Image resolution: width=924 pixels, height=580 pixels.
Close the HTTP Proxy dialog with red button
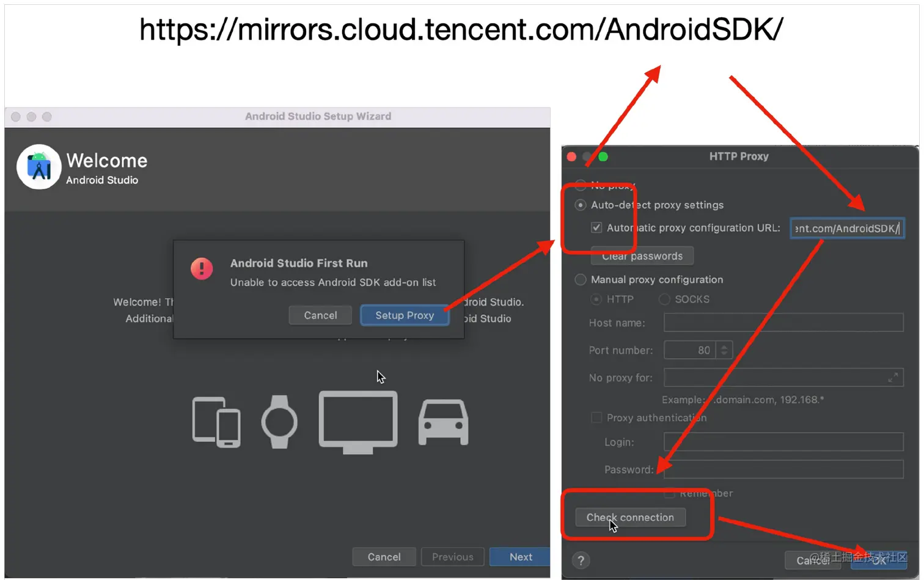571,156
